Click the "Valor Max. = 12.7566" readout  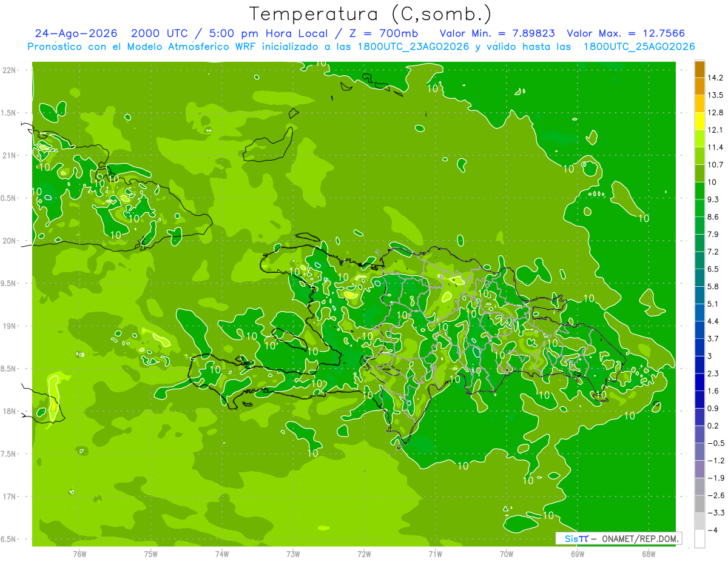point(626,33)
